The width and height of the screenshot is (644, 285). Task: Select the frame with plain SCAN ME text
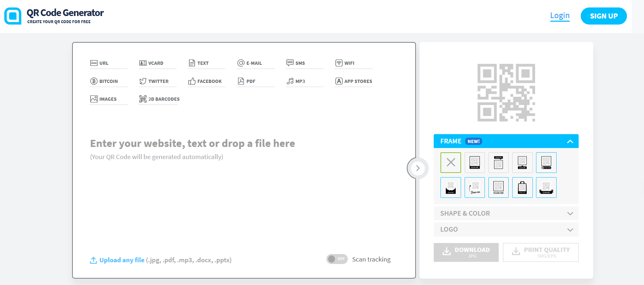498,188
